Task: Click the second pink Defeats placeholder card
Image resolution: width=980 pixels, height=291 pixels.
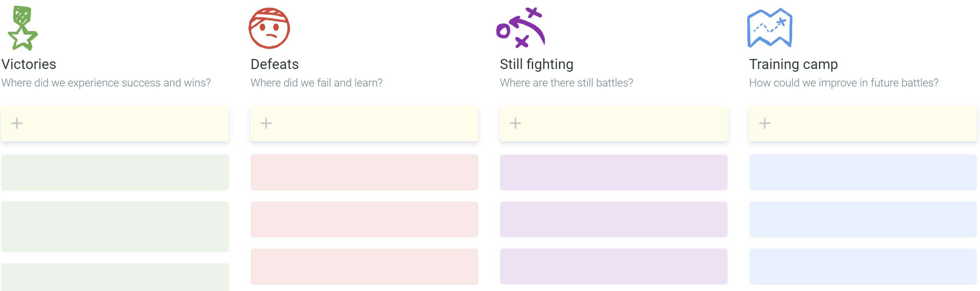Action: [x=364, y=219]
